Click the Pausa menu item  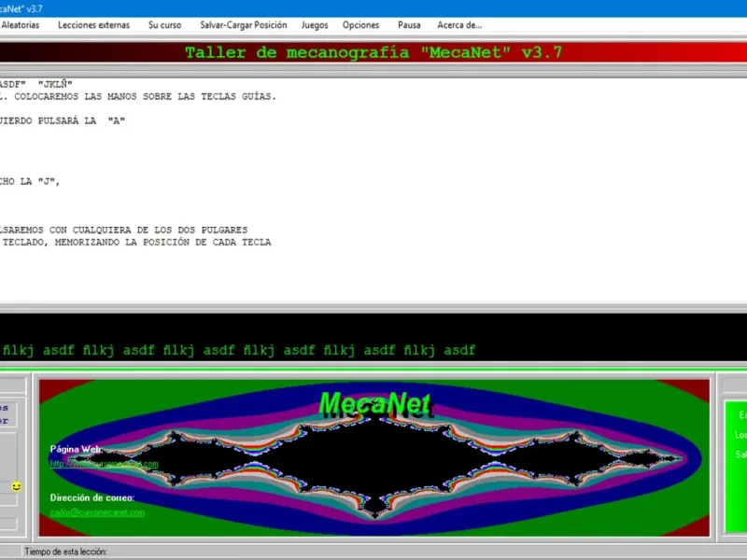point(409,25)
